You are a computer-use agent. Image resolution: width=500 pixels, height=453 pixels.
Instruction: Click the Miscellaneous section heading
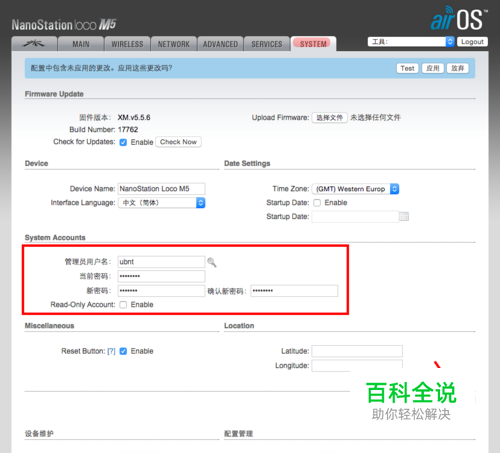(x=49, y=326)
